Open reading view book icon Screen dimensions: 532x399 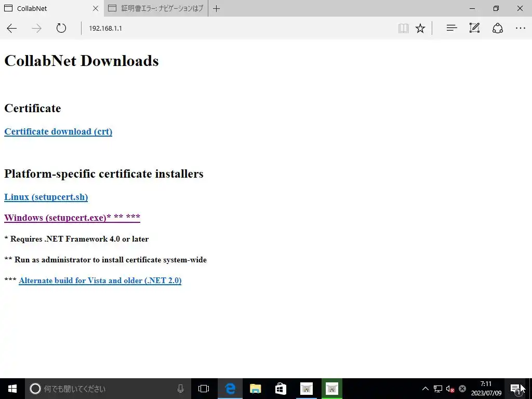coord(403,28)
